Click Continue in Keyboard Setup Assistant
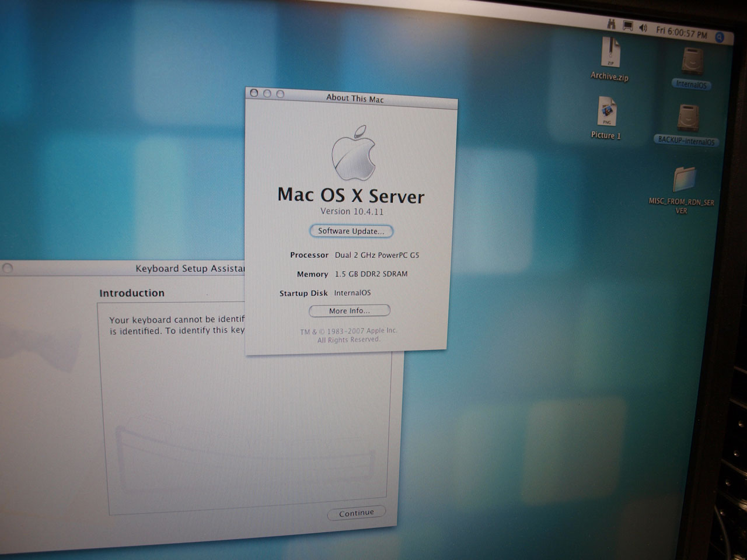 [356, 513]
